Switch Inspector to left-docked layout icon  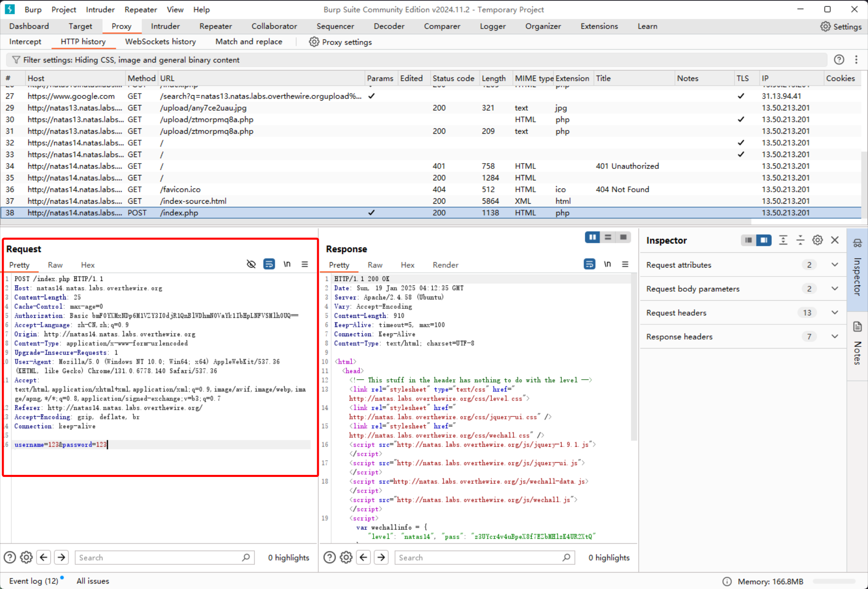(x=749, y=240)
